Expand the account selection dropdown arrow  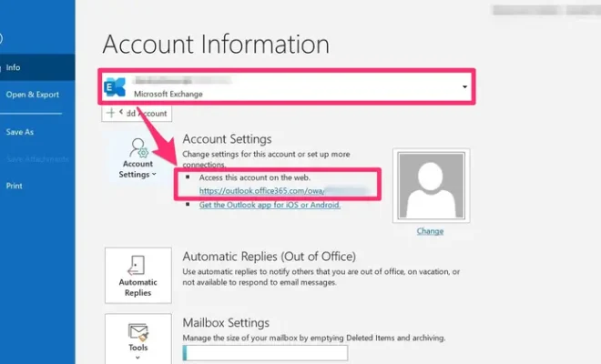pos(464,87)
